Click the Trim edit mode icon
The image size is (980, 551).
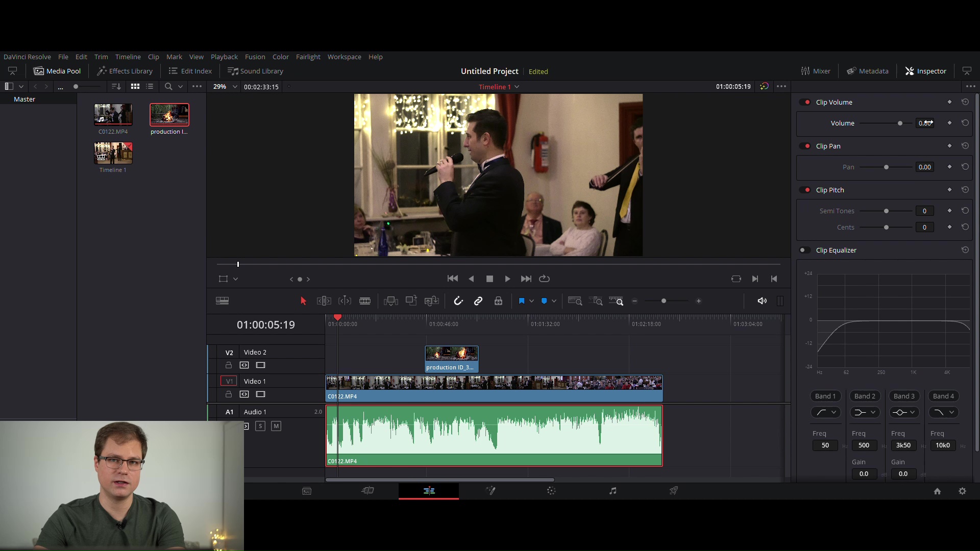click(324, 301)
